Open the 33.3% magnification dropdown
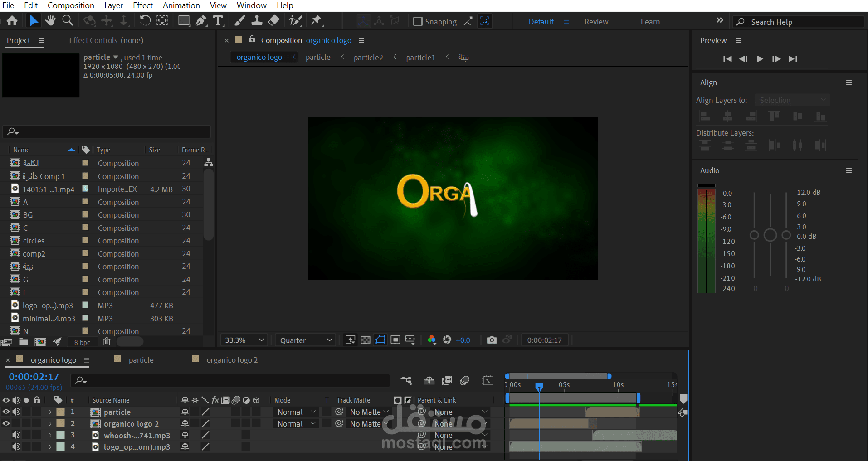This screenshot has height=461, width=868. point(245,340)
